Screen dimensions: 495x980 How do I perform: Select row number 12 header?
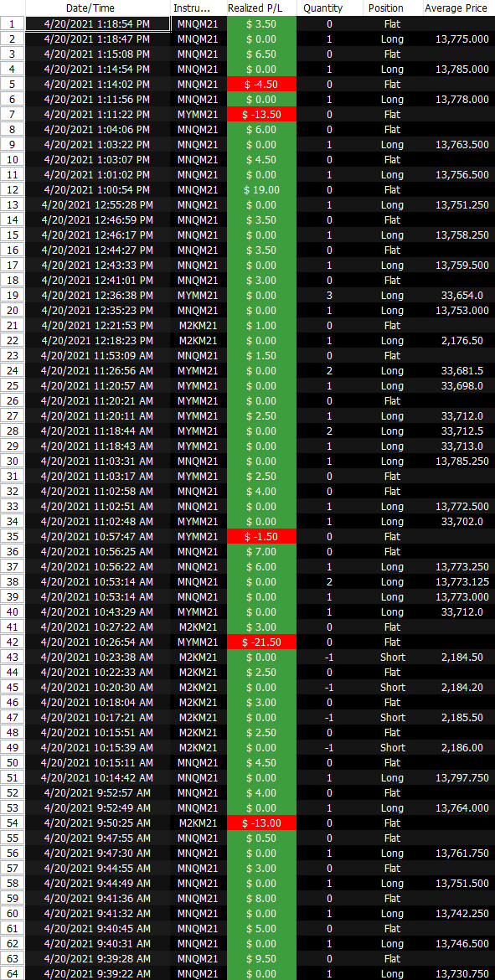point(13,190)
